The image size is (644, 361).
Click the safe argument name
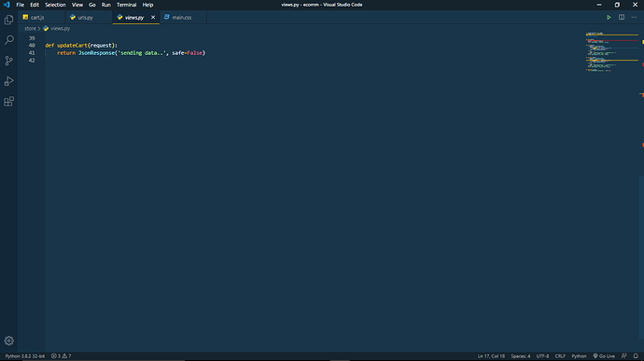point(178,53)
